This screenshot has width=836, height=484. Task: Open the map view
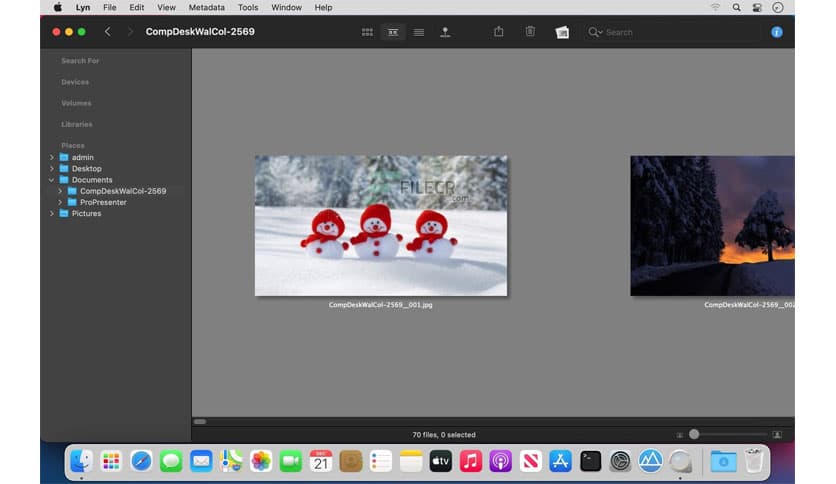click(445, 32)
